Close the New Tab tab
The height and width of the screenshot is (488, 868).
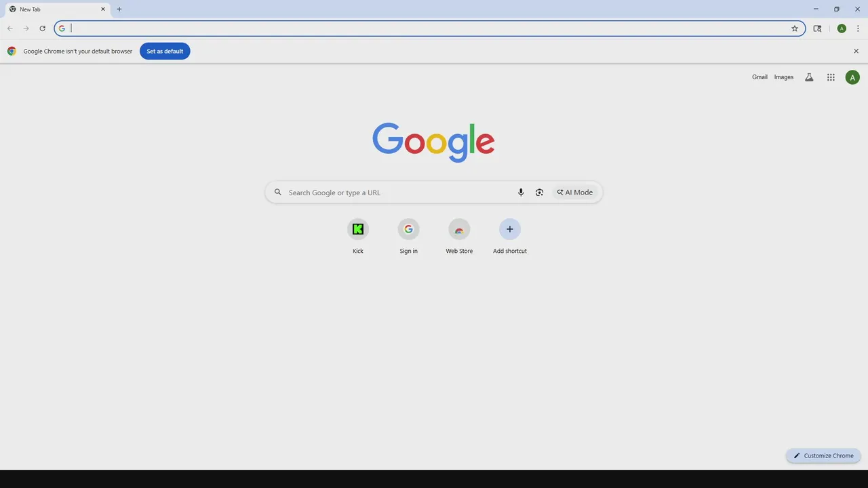[x=103, y=9]
